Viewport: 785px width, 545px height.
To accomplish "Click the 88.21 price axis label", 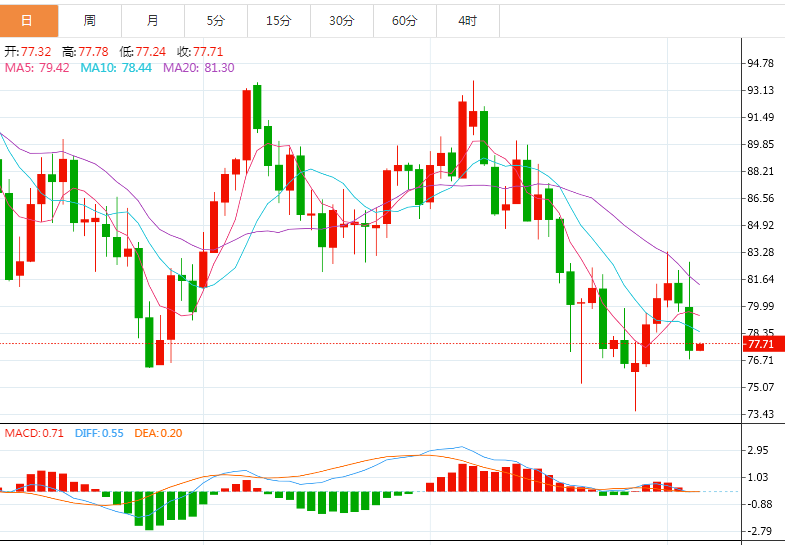I will coord(760,171).
